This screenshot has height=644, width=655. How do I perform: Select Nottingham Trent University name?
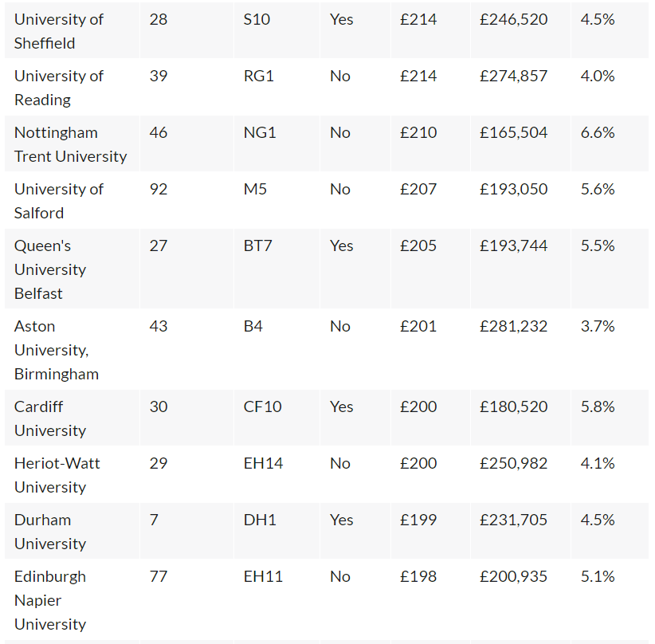70,144
